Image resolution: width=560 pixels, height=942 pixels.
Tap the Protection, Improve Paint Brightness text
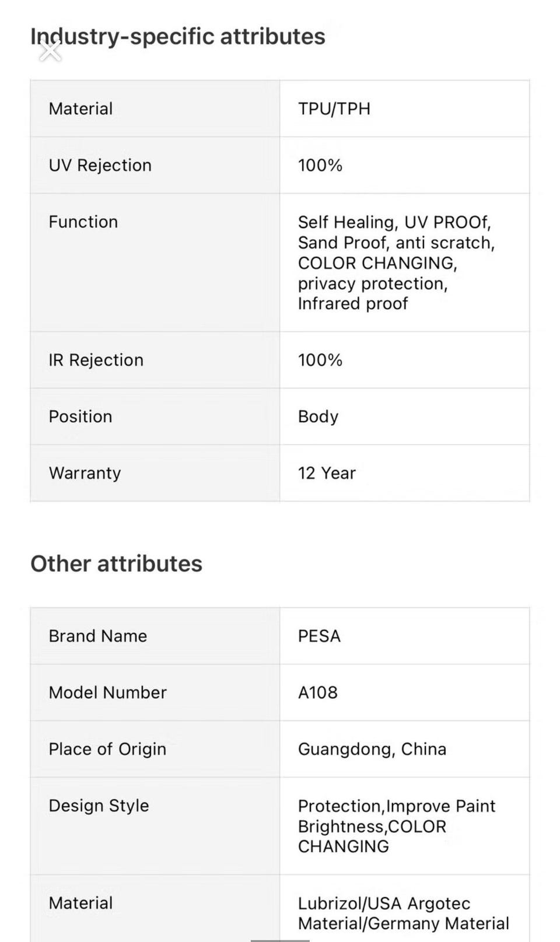397,827
